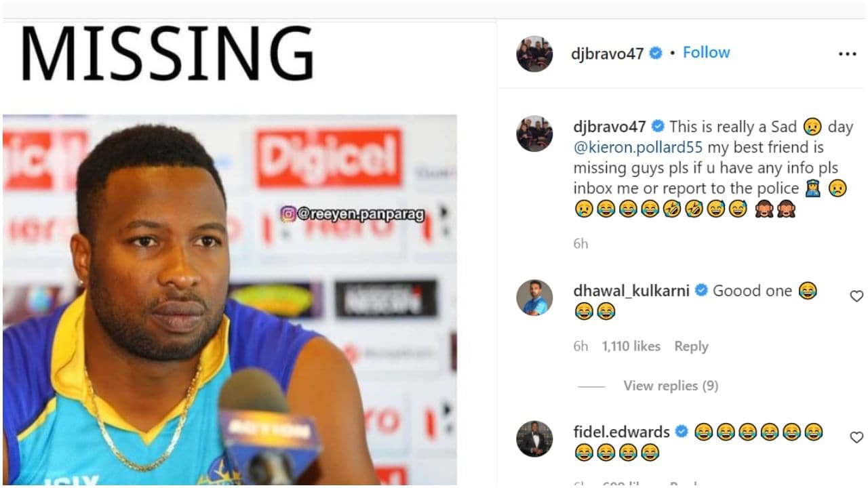This screenshot has height=488, width=868.
Task: Click djbravo47 profile picture in header
Action: tap(534, 54)
